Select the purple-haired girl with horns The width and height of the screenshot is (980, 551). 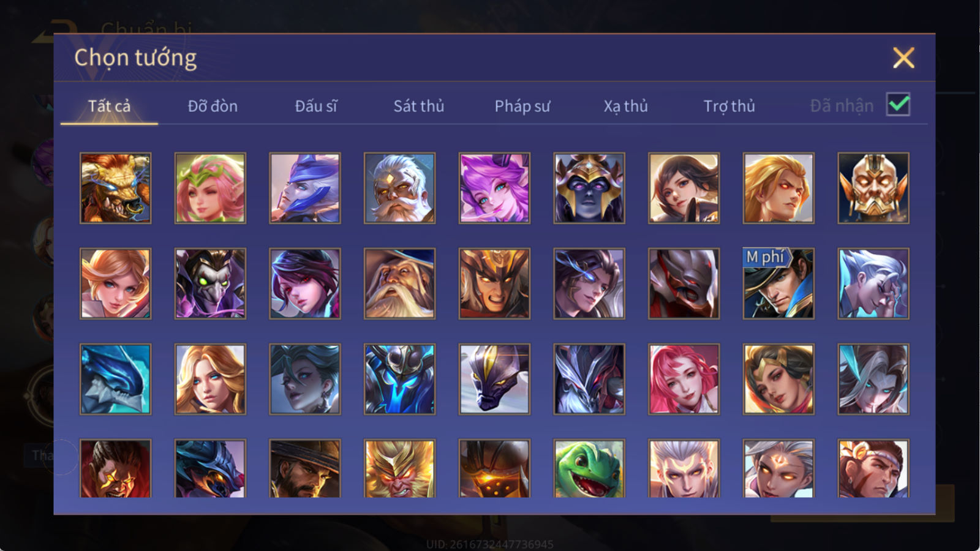tap(494, 188)
